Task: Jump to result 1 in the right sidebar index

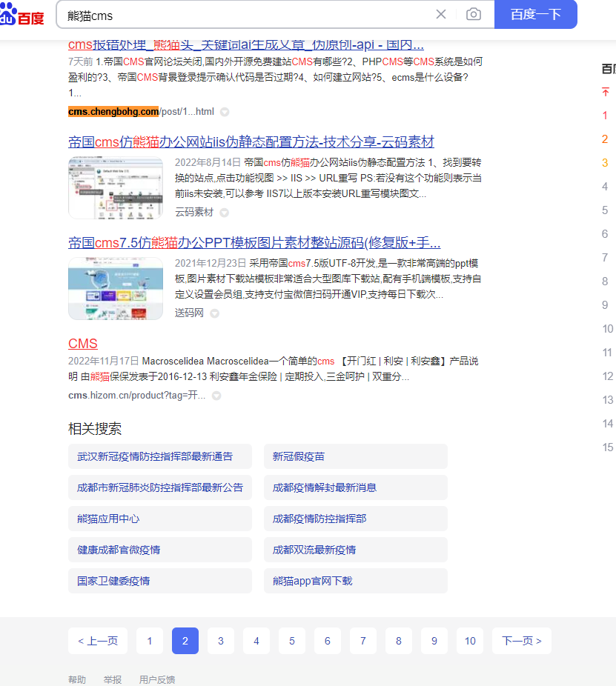Action: (605, 116)
